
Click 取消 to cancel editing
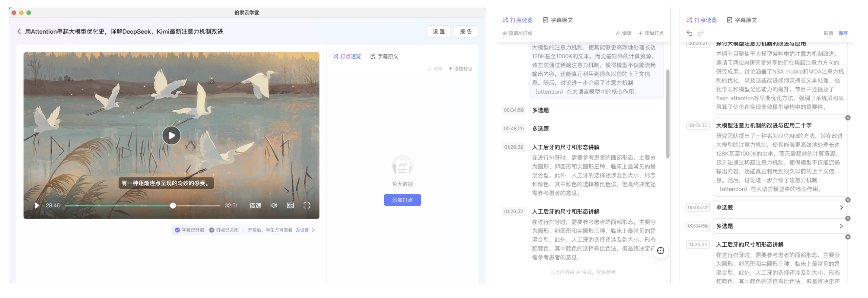point(828,33)
